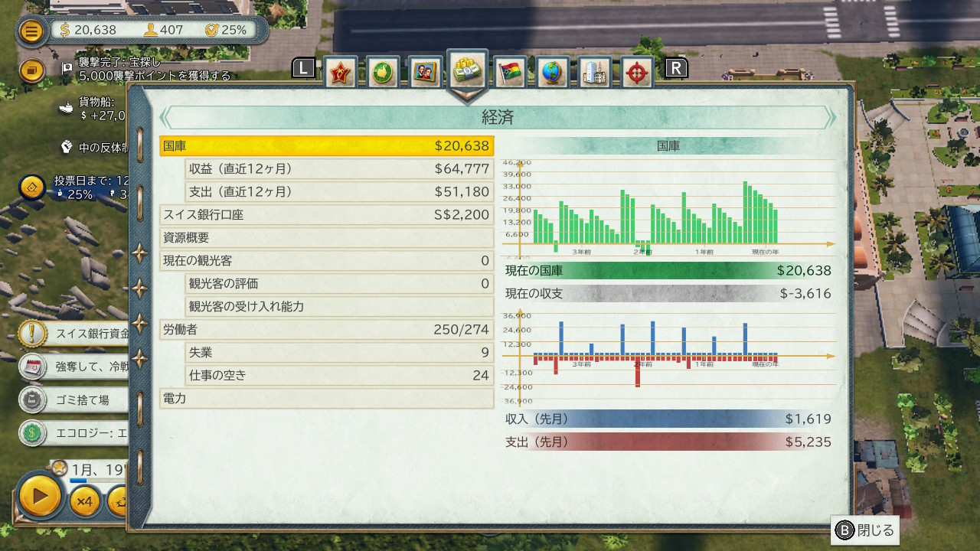Click the green 国庫 treasury bar chart
The height and width of the screenshot is (551, 980).
tap(668, 208)
